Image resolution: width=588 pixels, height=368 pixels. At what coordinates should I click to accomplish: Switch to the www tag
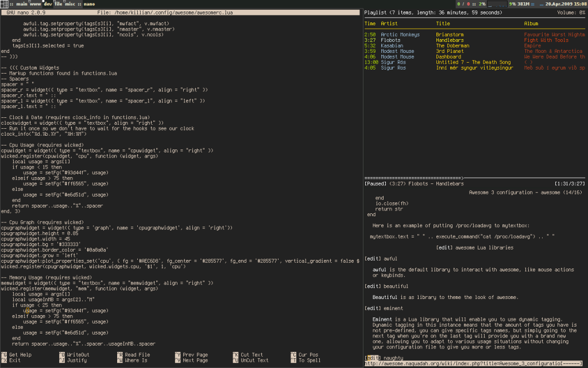[35, 4]
